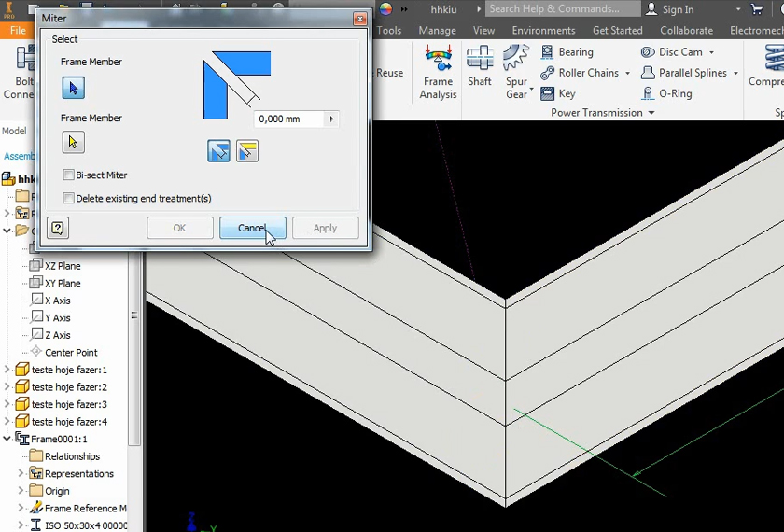Switch to the Environments ribbon tab
784x532 pixels.
543,30
